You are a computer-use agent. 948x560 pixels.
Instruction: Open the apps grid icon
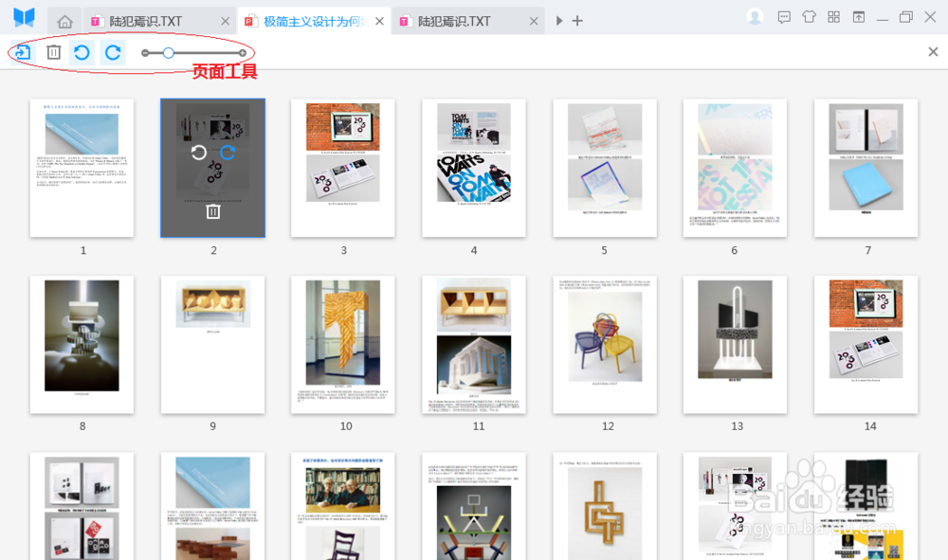[833, 17]
